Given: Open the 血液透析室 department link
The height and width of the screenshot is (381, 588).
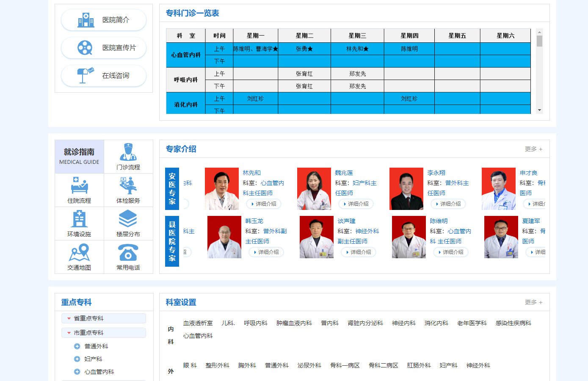Looking at the screenshot, I should [x=198, y=323].
